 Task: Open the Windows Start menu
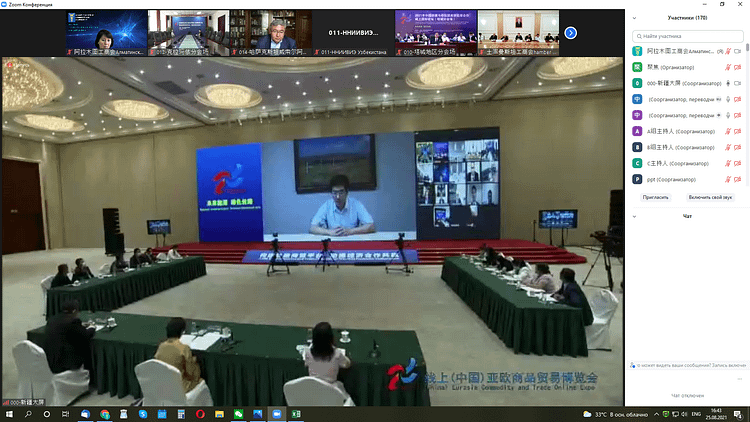pos(9,414)
